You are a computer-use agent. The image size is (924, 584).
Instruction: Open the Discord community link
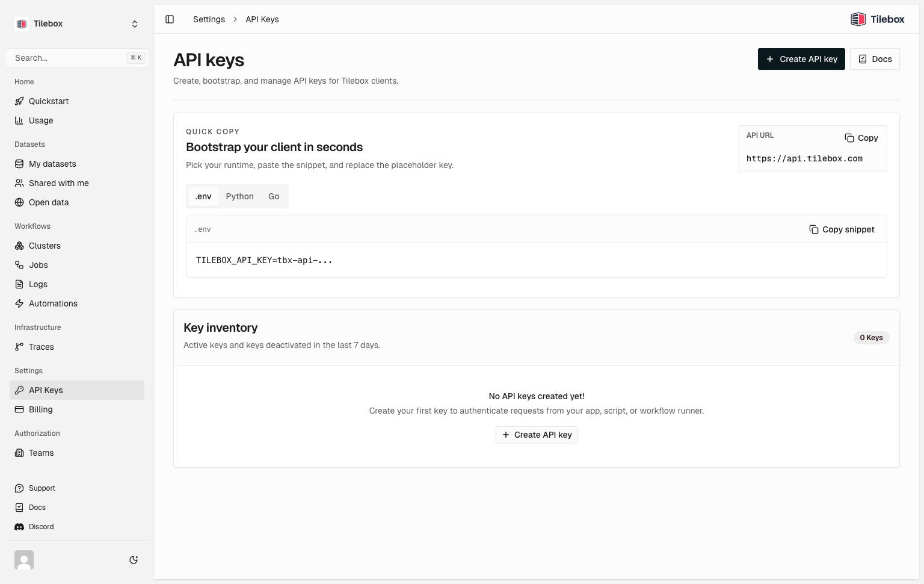pyautogui.click(x=77, y=527)
